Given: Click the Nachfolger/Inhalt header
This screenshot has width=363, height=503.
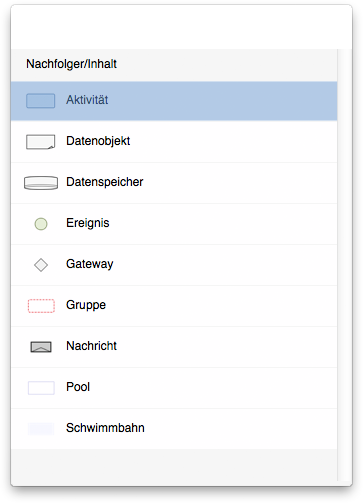Looking at the screenshot, I should pyautogui.click(x=71, y=64).
